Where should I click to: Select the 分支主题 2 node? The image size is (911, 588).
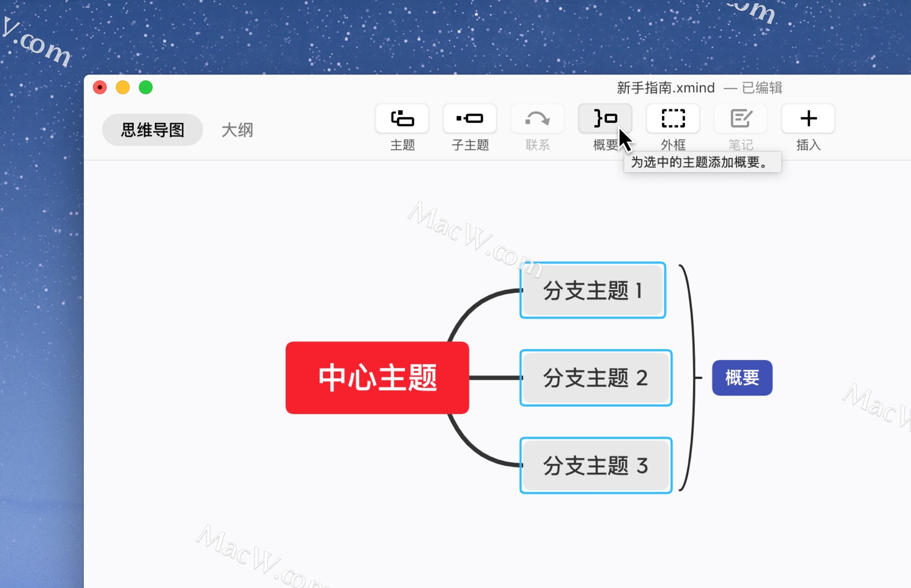tap(595, 378)
